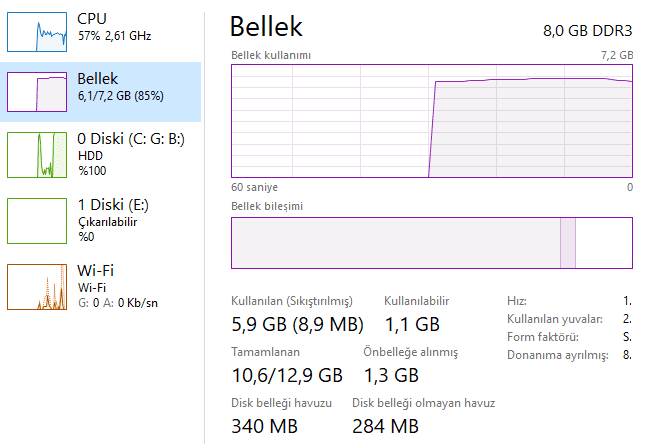Select the 0 Diski (C: G: B:) entry label
Viewport: 649px width, 444px height.
click(130, 139)
